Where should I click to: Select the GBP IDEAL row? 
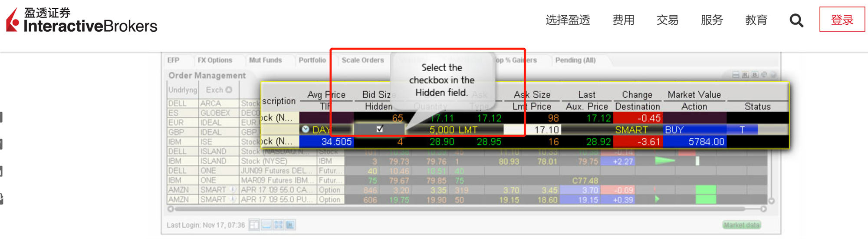(214, 132)
